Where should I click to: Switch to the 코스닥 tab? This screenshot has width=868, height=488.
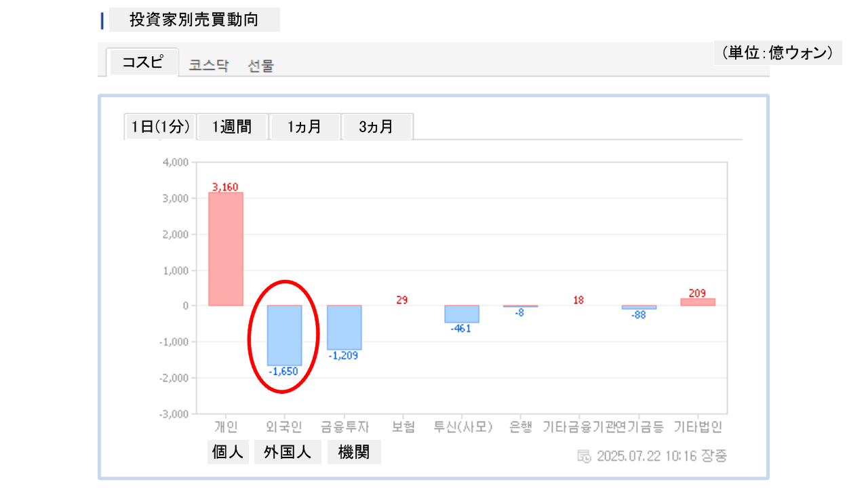pyautogui.click(x=209, y=66)
